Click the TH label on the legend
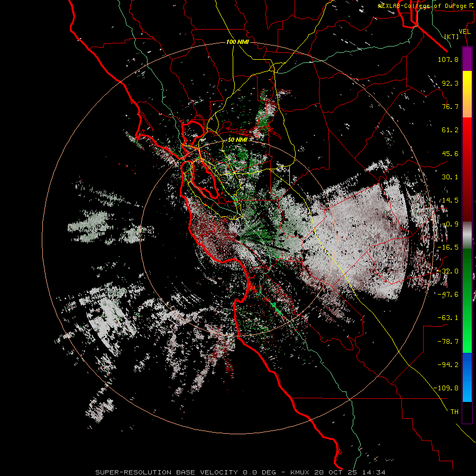 click(x=454, y=412)
